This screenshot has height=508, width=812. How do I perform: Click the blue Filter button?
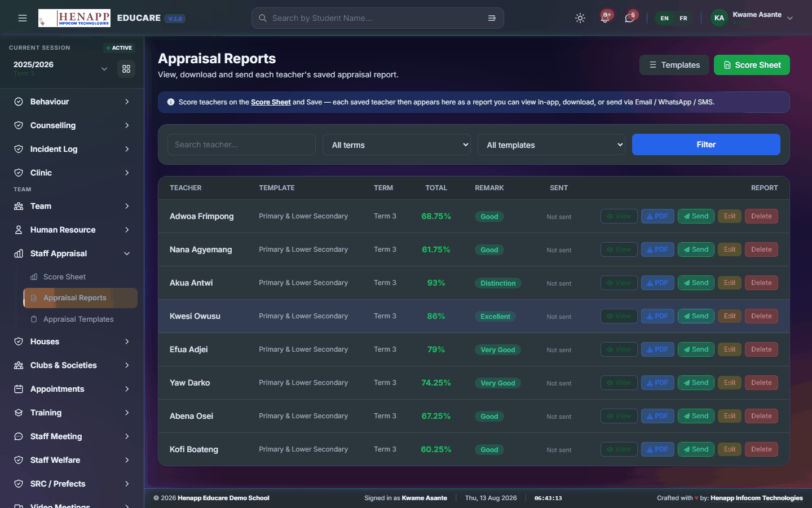[706, 144]
